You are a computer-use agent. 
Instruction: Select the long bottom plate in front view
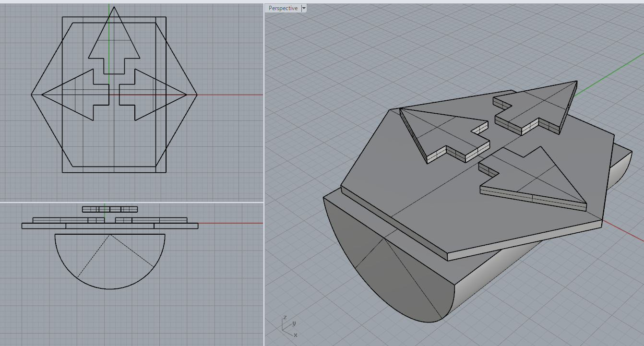click(109, 226)
